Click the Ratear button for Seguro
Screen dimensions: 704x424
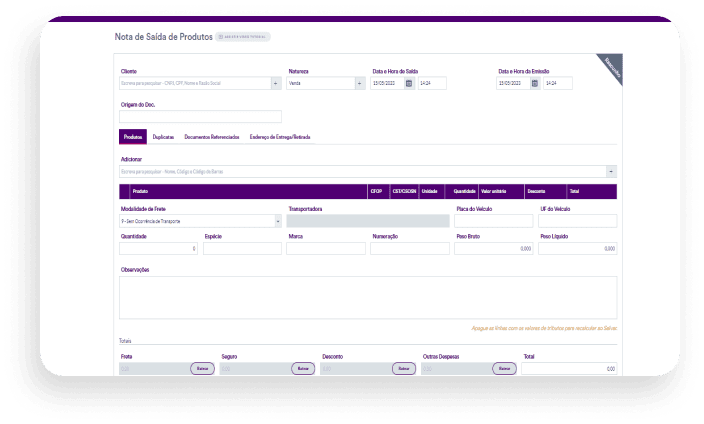click(x=303, y=369)
